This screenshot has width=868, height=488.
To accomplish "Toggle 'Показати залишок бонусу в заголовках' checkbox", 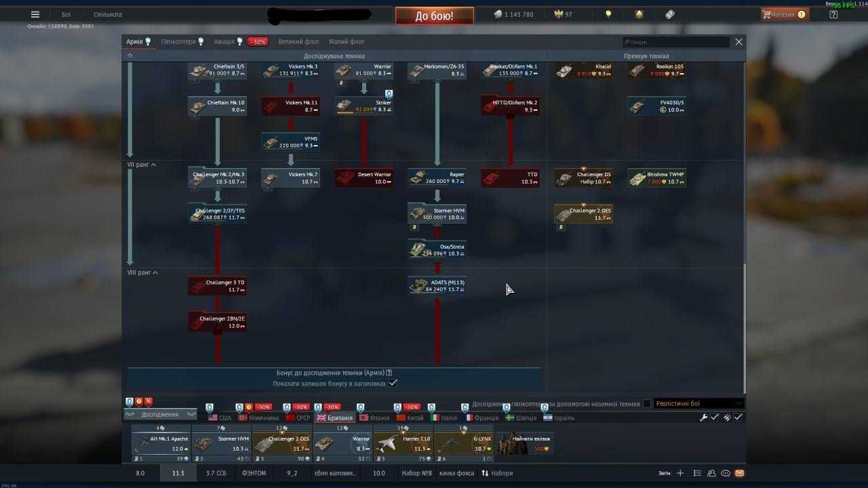I will click(x=393, y=383).
